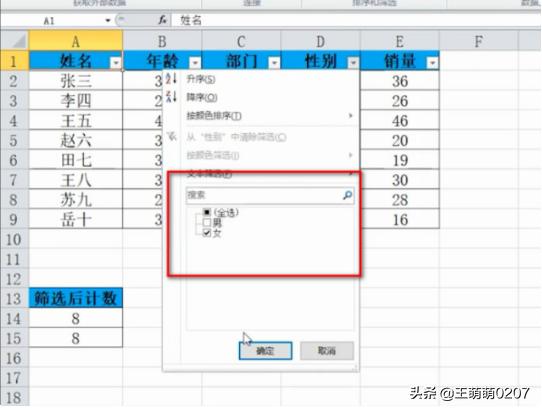The height and width of the screenshot is (412, 542).
Task: Click the clear filter funnel icon
Action: click(172, 137)
